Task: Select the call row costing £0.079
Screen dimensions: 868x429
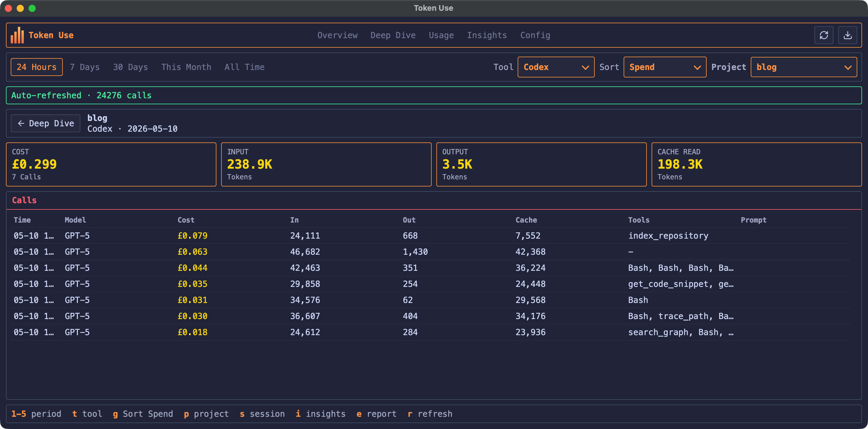Action: 430,236
